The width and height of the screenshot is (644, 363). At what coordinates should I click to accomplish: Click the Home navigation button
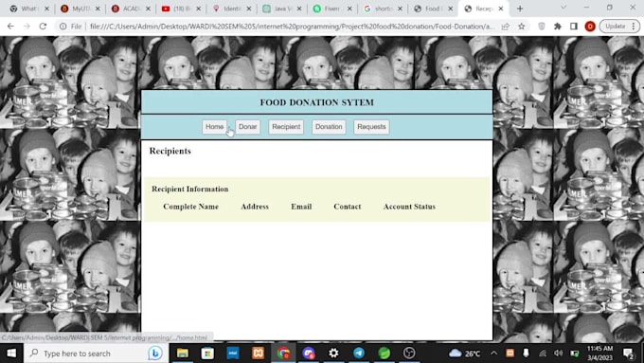[214, 127]
